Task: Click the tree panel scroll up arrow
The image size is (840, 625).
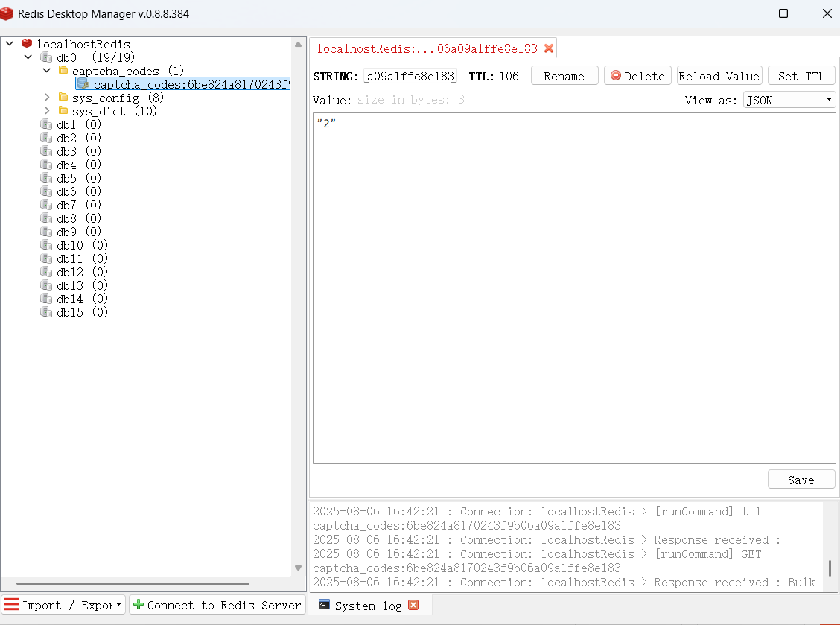Action: (x=299, y=44)
